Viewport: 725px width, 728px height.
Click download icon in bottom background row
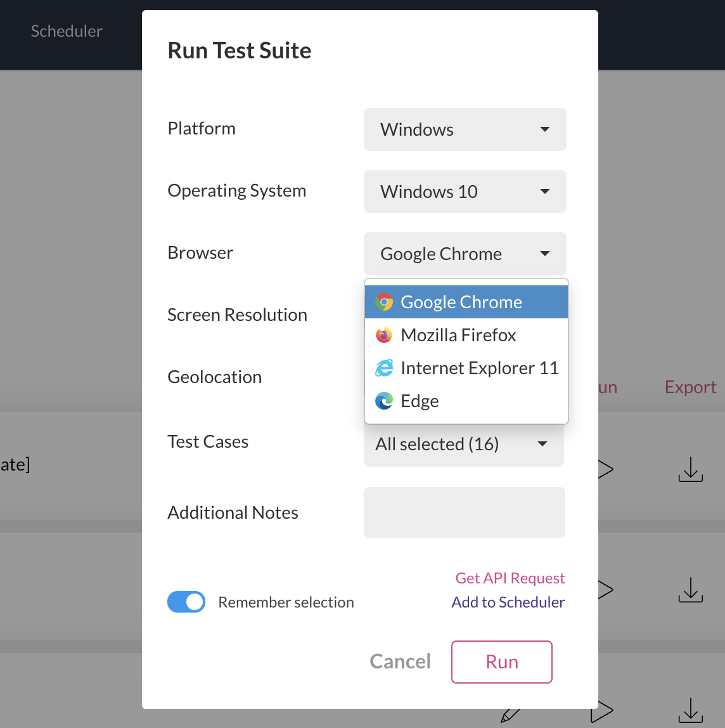tap(691, 710)
